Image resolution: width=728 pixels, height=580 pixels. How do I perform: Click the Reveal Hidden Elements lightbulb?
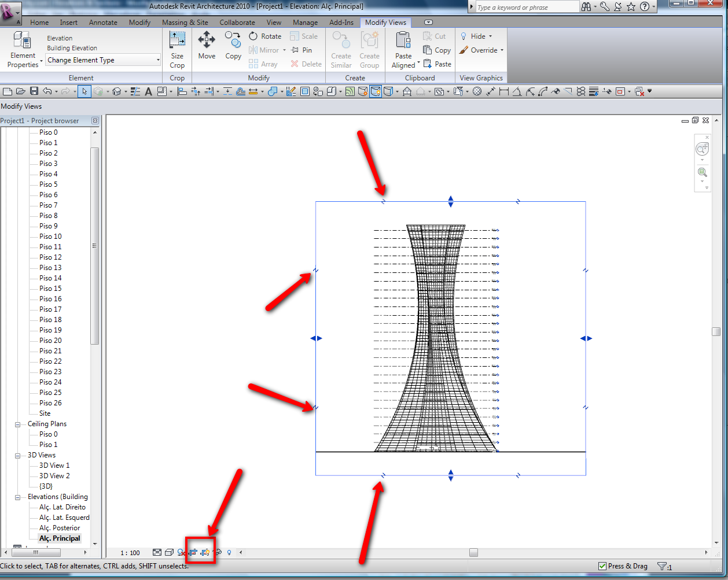(x=229, y=553)
